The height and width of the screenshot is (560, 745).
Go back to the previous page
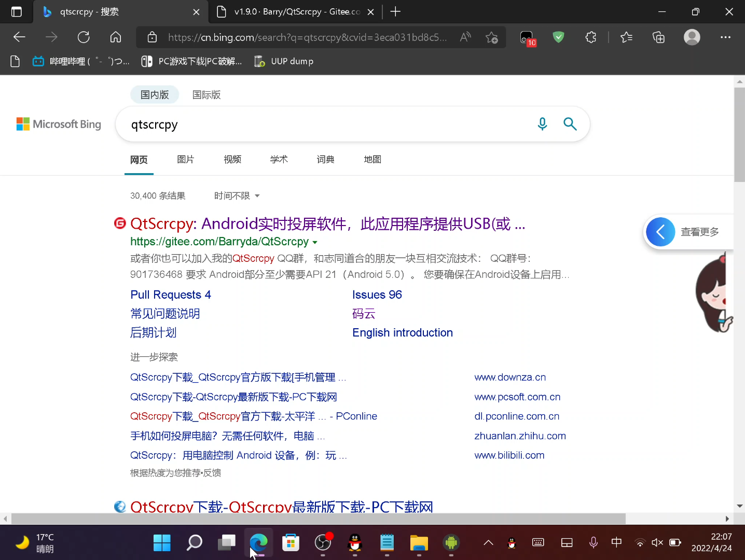point(19,37)
